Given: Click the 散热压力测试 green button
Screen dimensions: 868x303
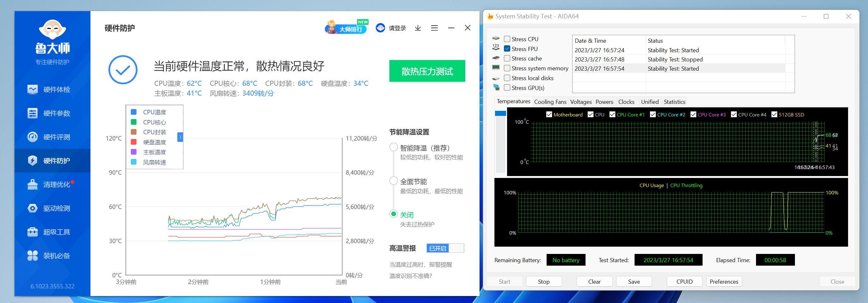Looking at the screenshot, I should [427, 71].
